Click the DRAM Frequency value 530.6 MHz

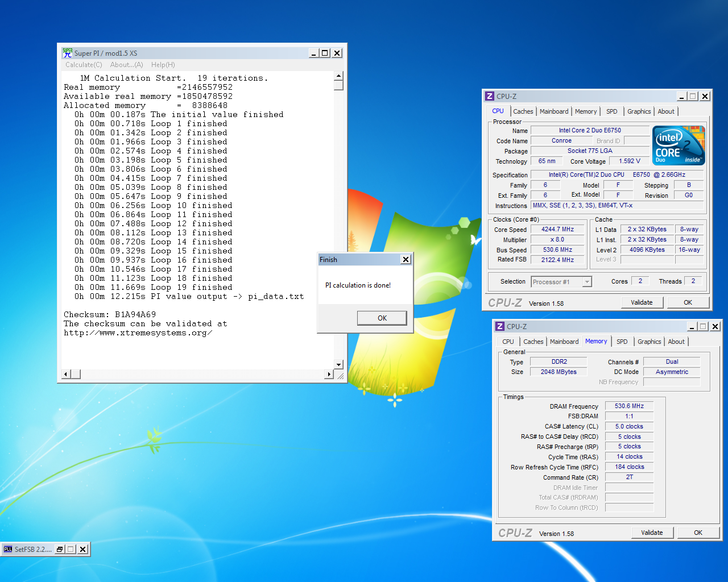629,406
